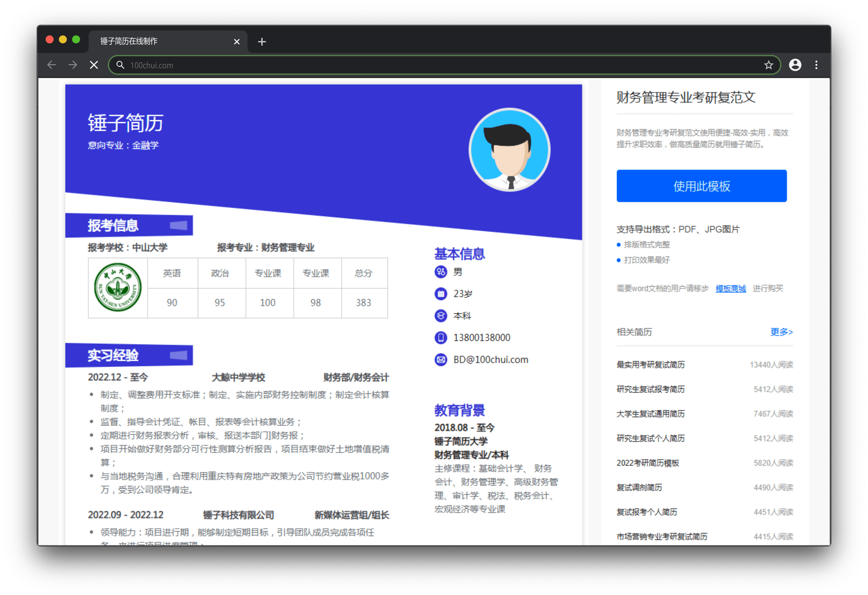Click the 教育背景 heading

459,410
